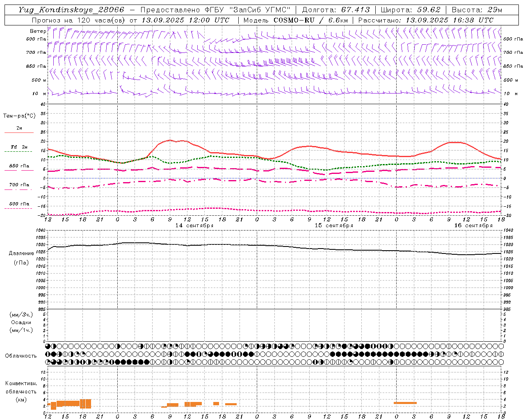Click the 16 сентября date label

tap(473, 226)
